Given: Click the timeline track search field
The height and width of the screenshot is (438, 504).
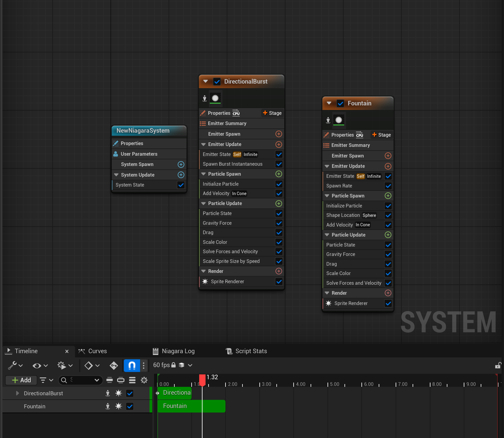Looking at the screenshot, I should (x=81, y=380).
